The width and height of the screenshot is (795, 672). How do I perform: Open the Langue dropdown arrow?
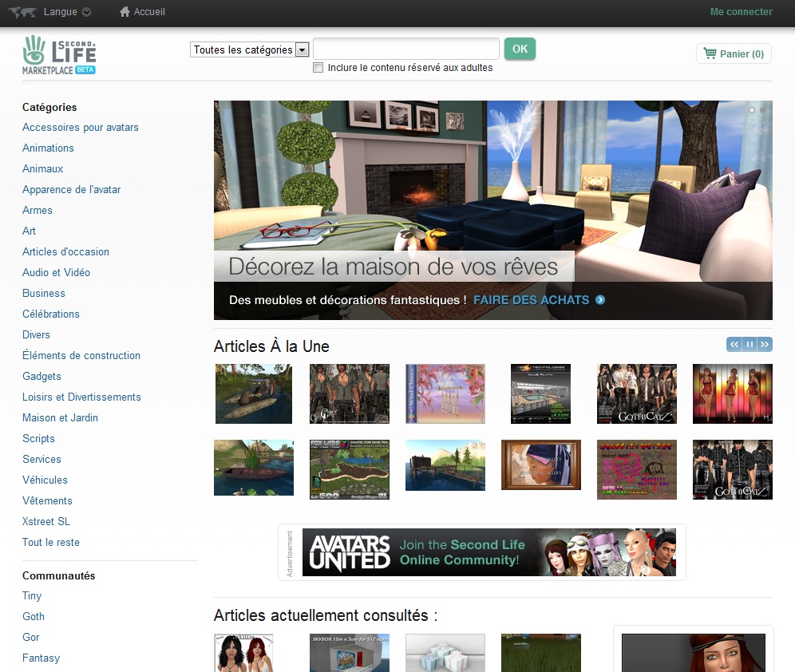(x=87, y=12)
